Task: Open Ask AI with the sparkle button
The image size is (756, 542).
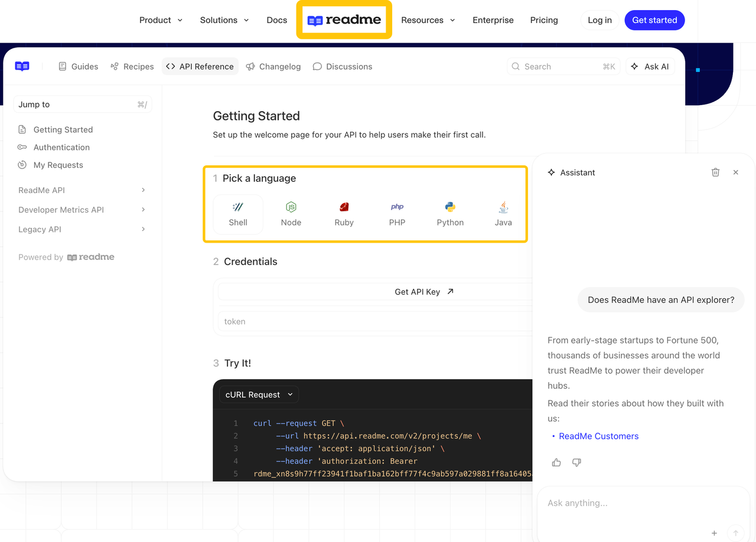Action: pyautogui.click(x=650, y=67)
